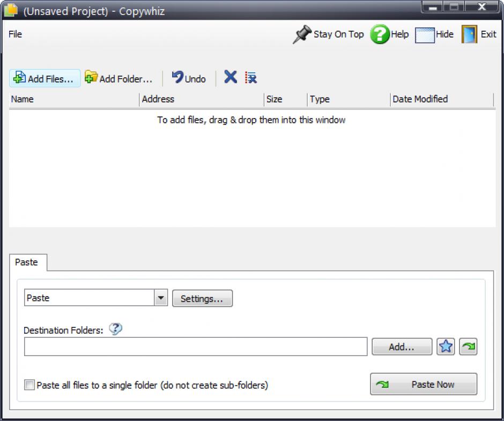The width and height of the screenshot is (504, 421).
Task: Click the Copywhiz title bar app icon
Action: [11, 10]
